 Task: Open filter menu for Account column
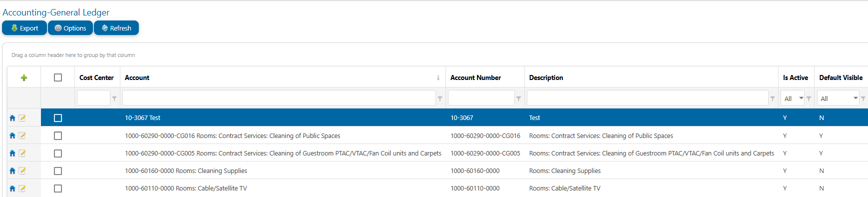click(440, 98)
